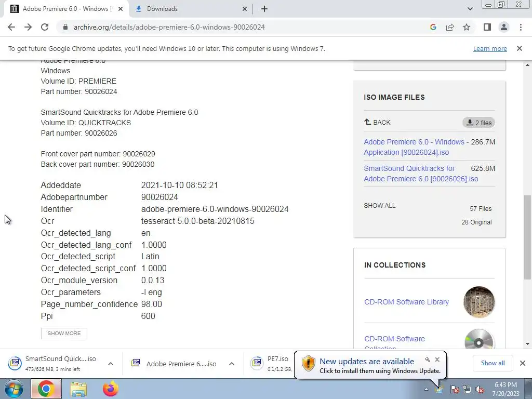Click BACK in ISO Image Files
Screen dimensions: 532x399
[377, 122]
